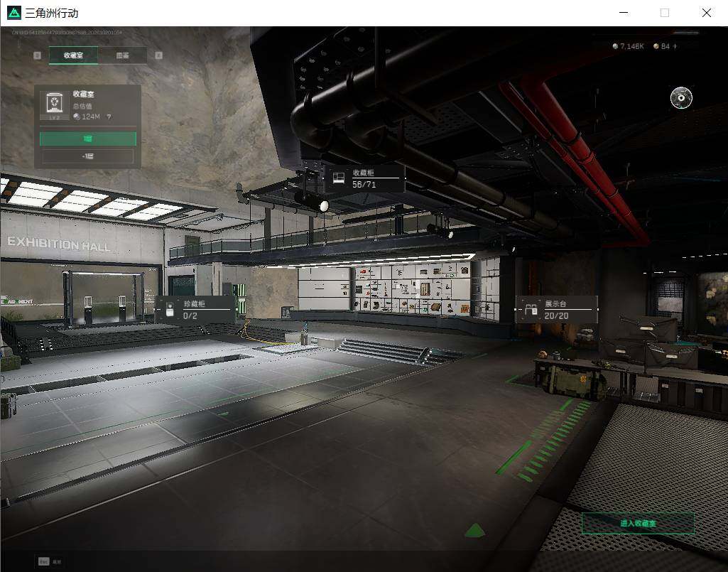Switch to basement floor -1层
Viewport: 728px width, 572px height.
pyautogui.click(x=88, y=156)
